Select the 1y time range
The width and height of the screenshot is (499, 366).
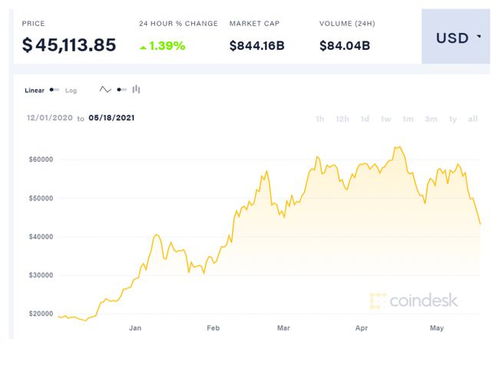(453, 119)
